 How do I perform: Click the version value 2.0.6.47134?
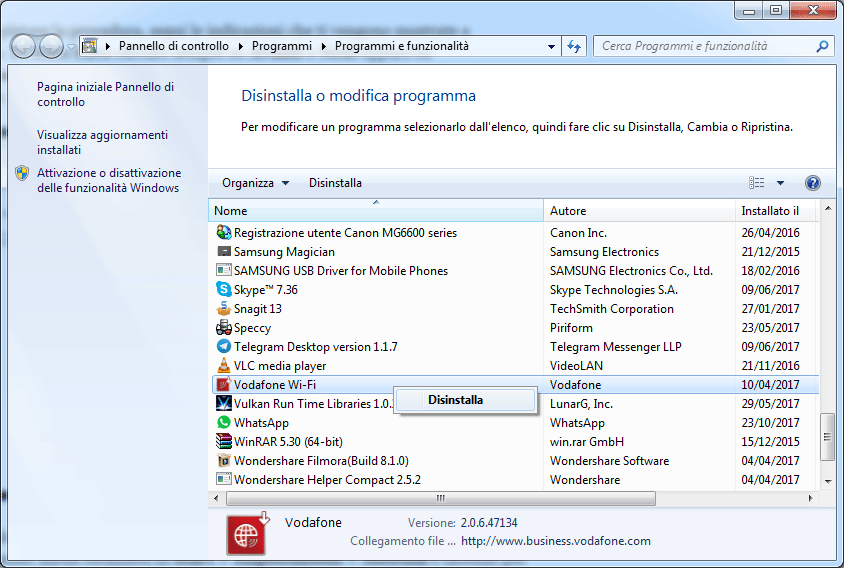(489, 523)
